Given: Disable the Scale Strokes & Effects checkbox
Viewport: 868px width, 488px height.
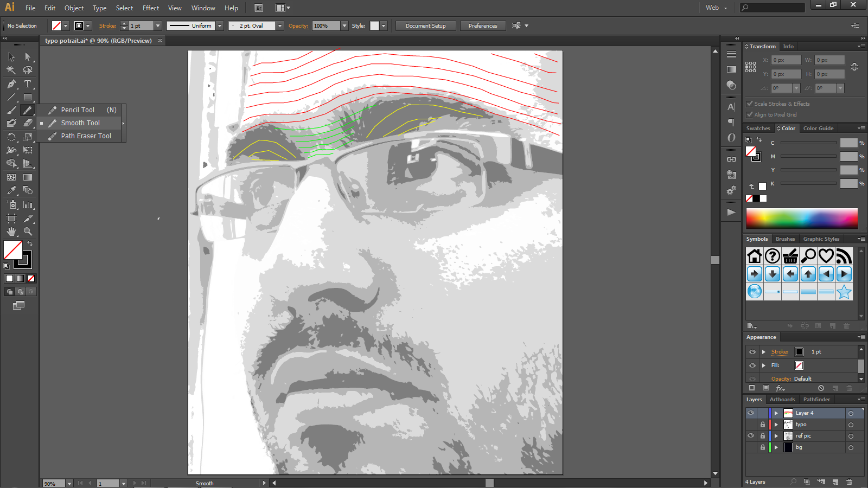Looking at the screenshot, I should [750, 103].
